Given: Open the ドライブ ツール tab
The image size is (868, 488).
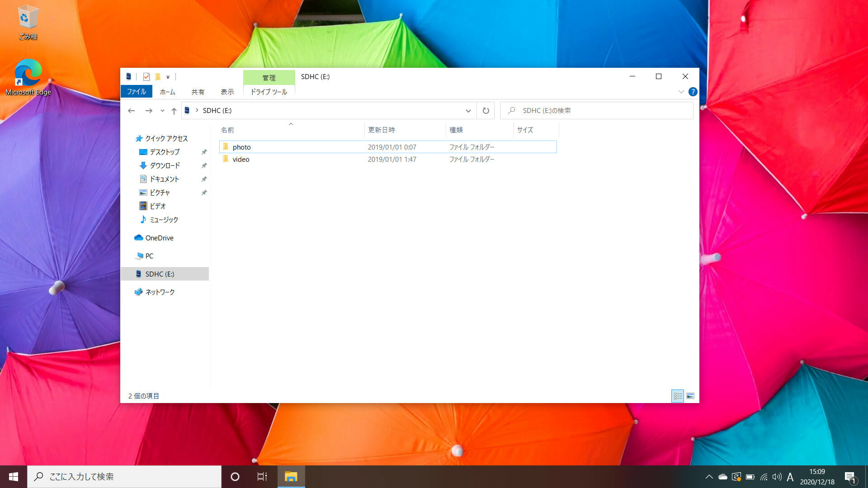Looking at the screenshot, I should point(269,92).
